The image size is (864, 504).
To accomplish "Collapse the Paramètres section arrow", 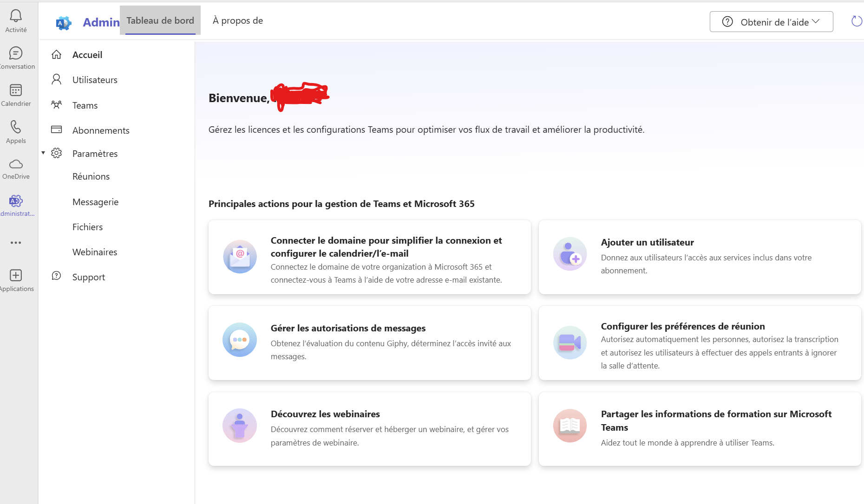I will [43, 153].
